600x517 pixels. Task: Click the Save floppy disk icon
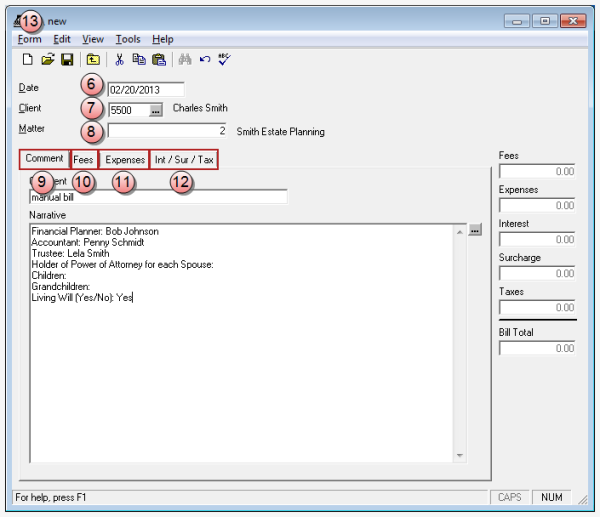(x=66, y=60)
